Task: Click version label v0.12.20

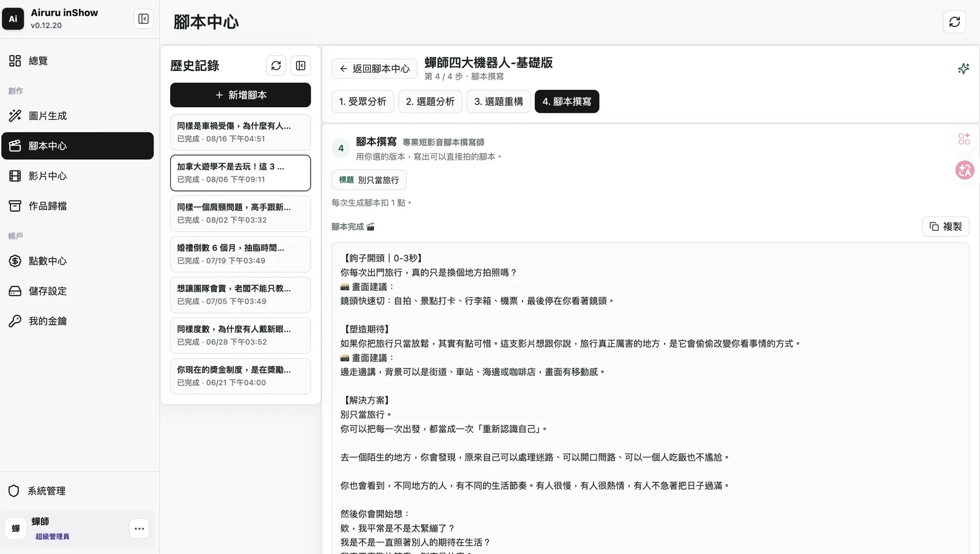Action: (46, 26)
